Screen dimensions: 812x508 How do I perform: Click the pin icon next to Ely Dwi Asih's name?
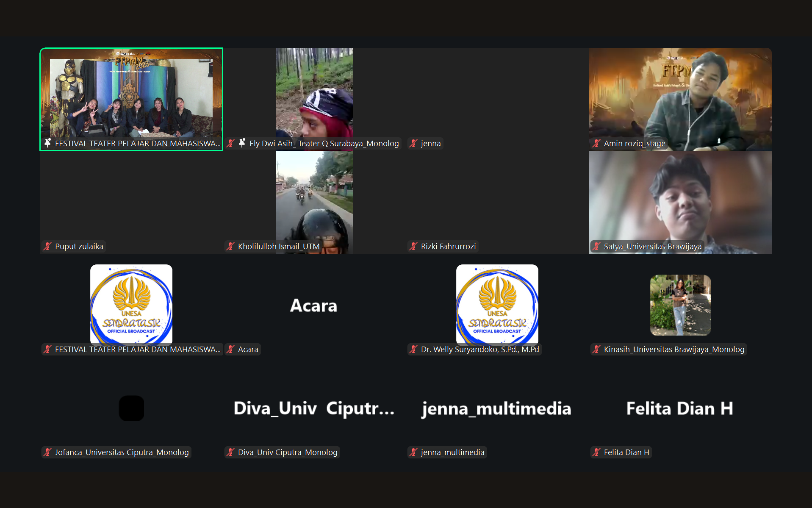242,143
